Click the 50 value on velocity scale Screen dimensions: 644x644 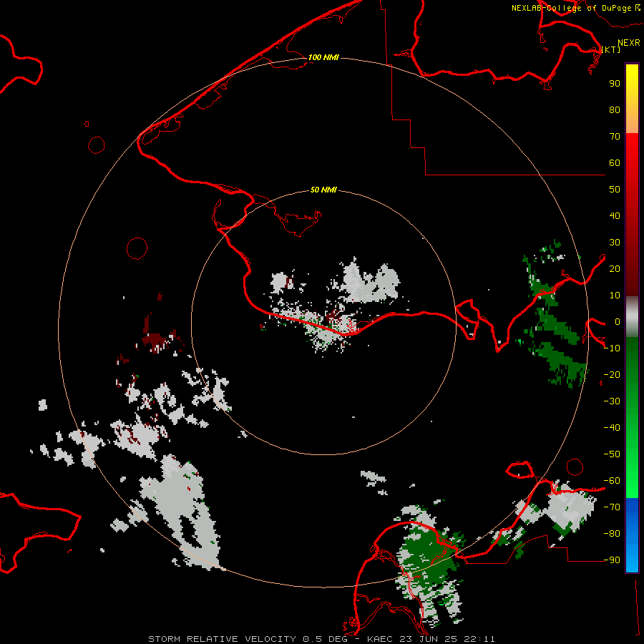coord(615,190)
